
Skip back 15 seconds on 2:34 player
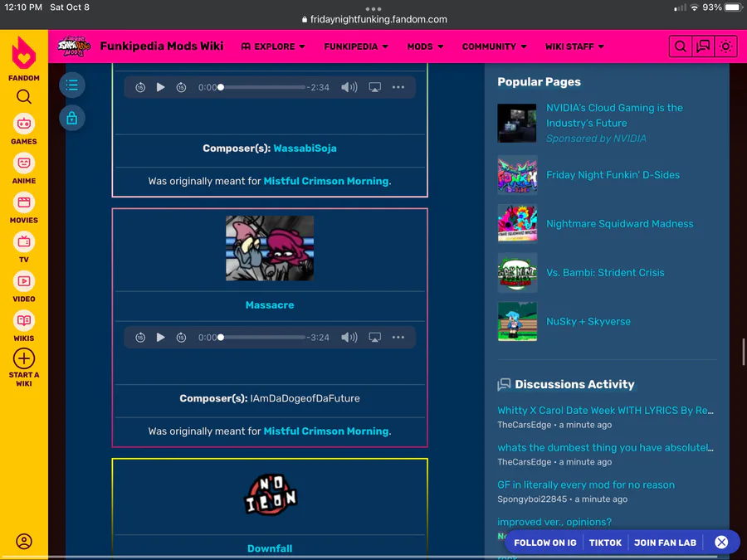coord(140,87)
